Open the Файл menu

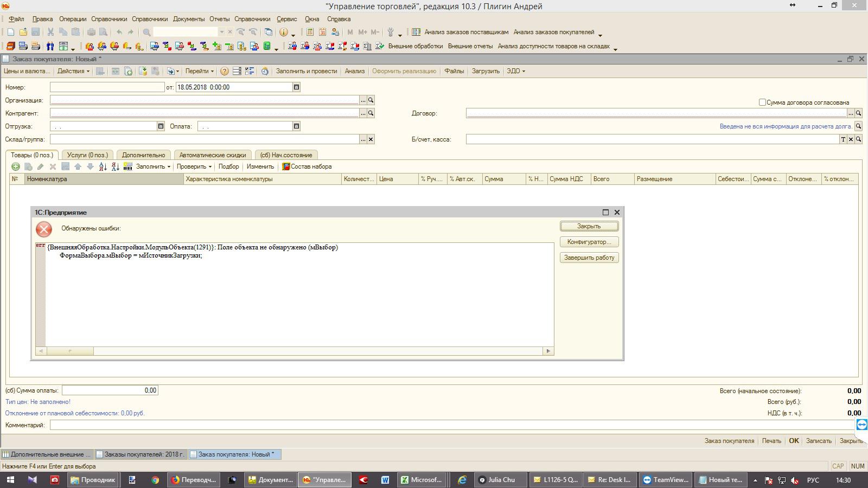(16, 19)
